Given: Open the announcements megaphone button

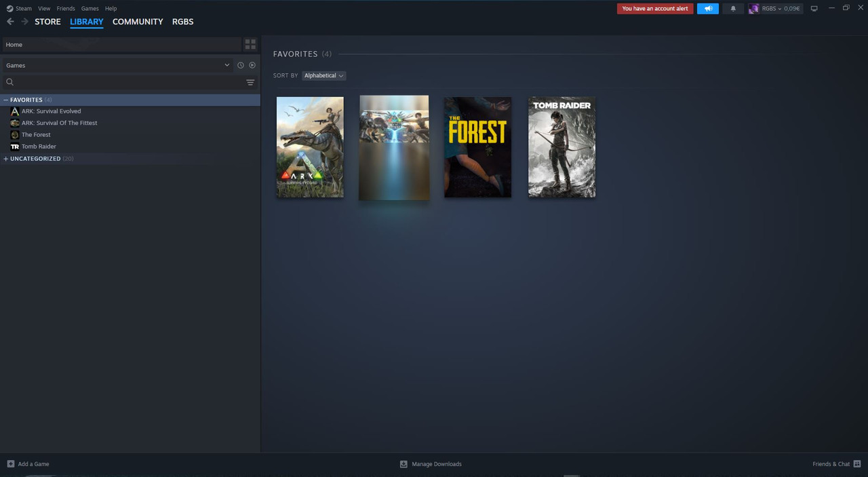Looking at the screenshot, I should tap(708, 9).
